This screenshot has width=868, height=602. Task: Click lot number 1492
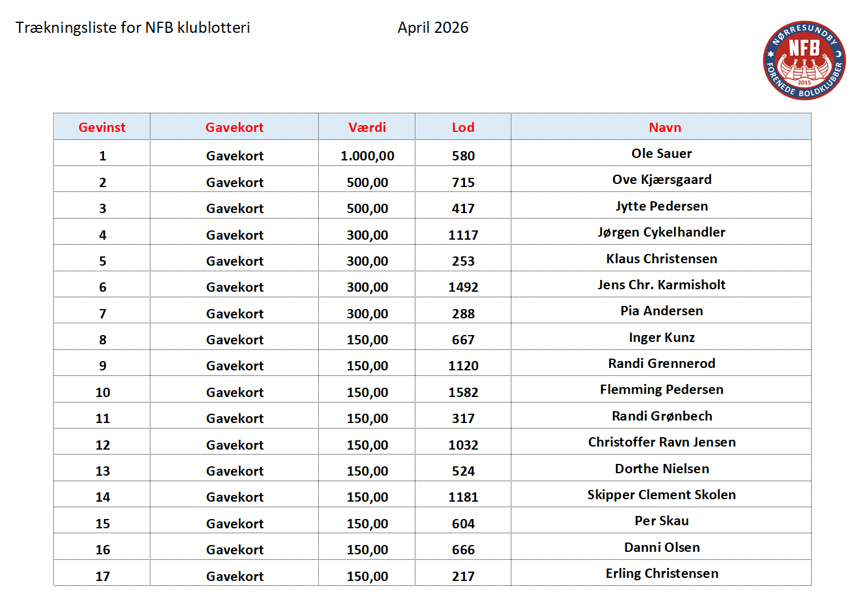coord(462,287)
